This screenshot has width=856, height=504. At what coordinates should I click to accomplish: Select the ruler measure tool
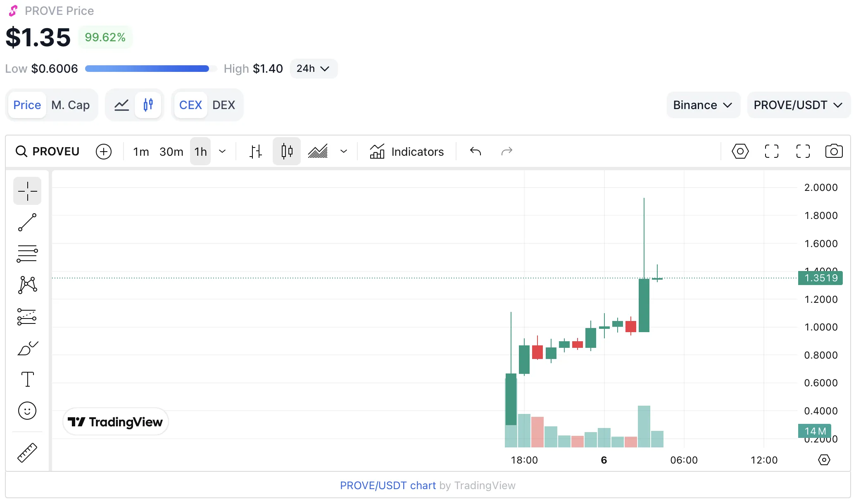tap(27, 452)
